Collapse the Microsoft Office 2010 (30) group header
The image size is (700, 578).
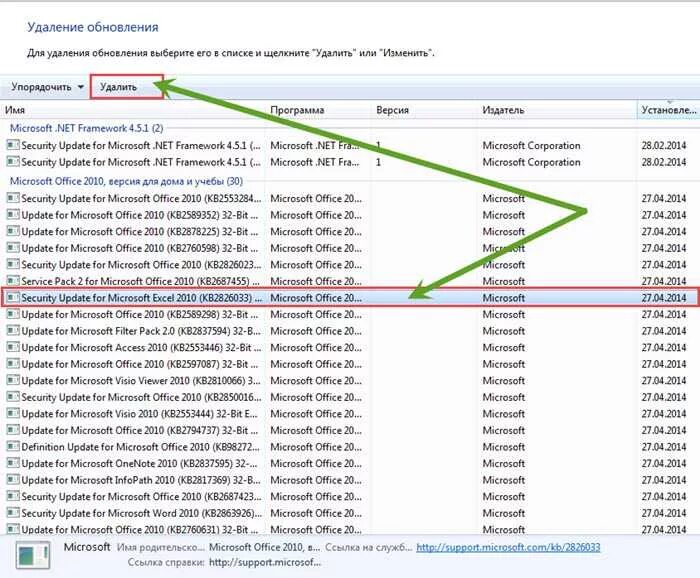click(126, 181)
